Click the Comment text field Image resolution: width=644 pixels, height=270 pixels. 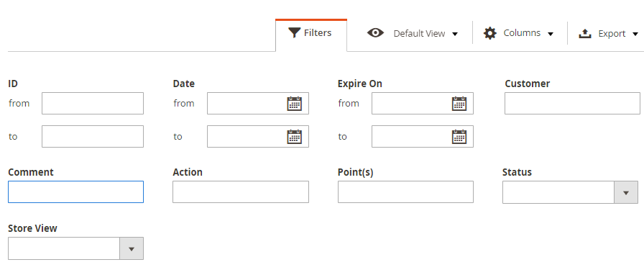[76, 192]
